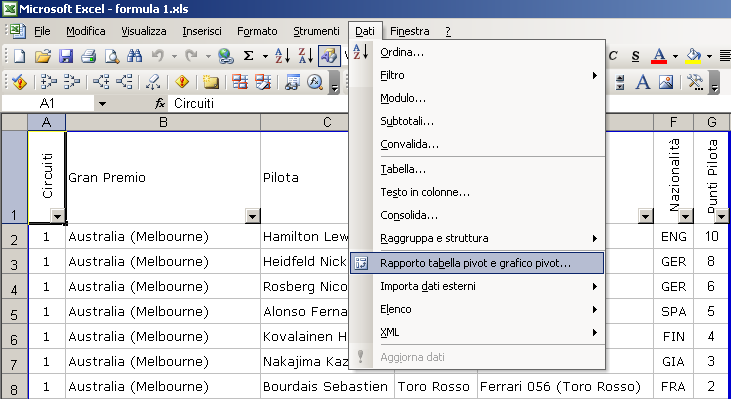Click the fx Insert Function button
The width and height of the screenshot is (731, 399).
tap(160, 103)
